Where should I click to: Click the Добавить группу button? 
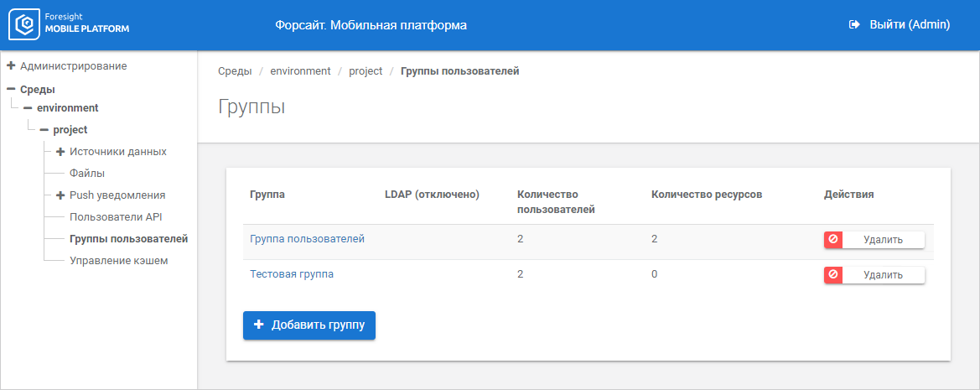click(309, 325)
